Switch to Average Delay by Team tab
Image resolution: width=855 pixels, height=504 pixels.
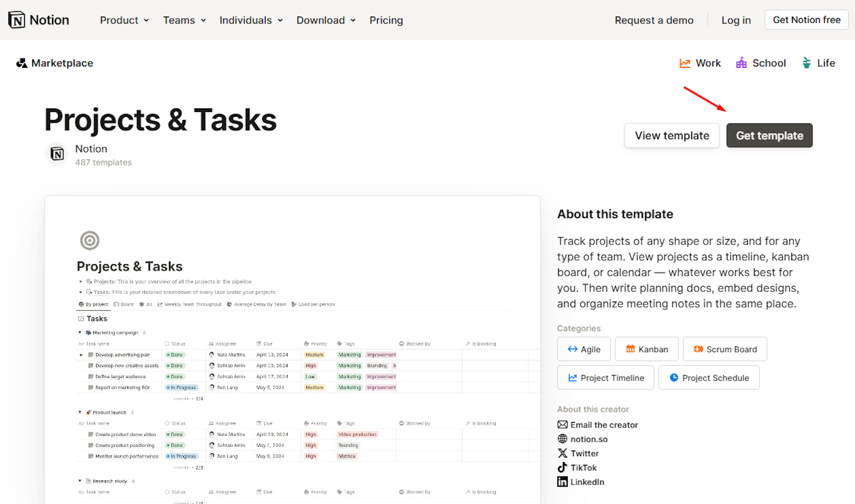click(x=256, y=304)
